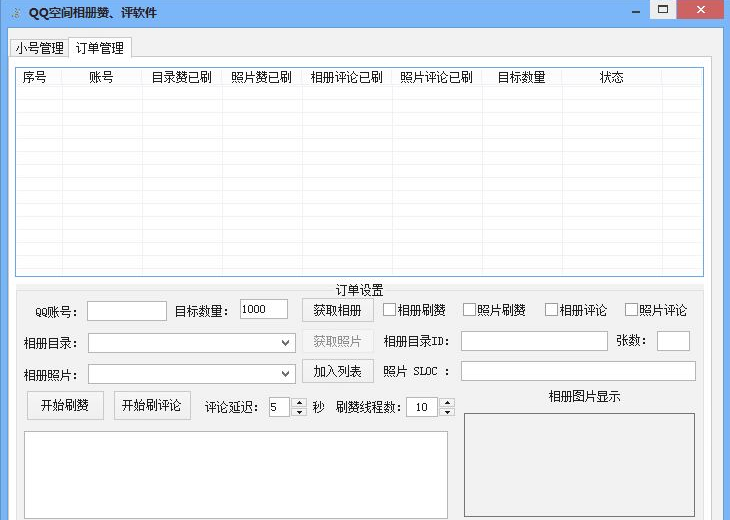Click the 刷赞线程数 value field
Image resolution: width=730 pixels, height=520 pixels.
[422, 407]
